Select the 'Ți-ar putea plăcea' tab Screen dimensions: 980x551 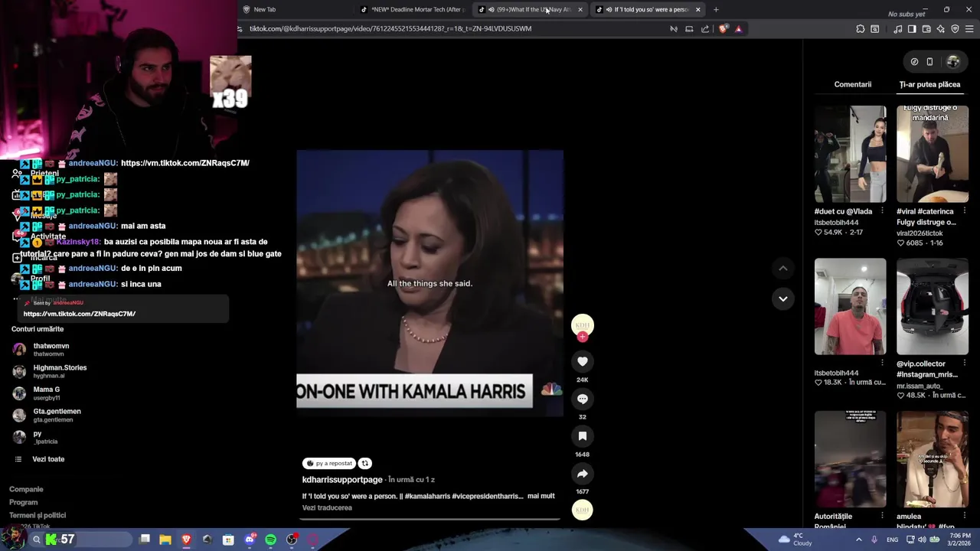929,84
